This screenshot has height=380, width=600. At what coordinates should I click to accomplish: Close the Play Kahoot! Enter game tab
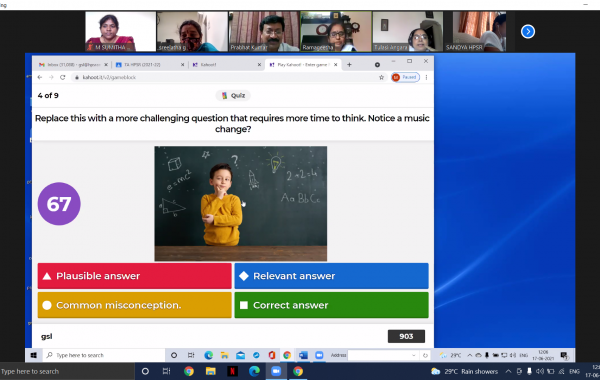(x=336, y=65)
